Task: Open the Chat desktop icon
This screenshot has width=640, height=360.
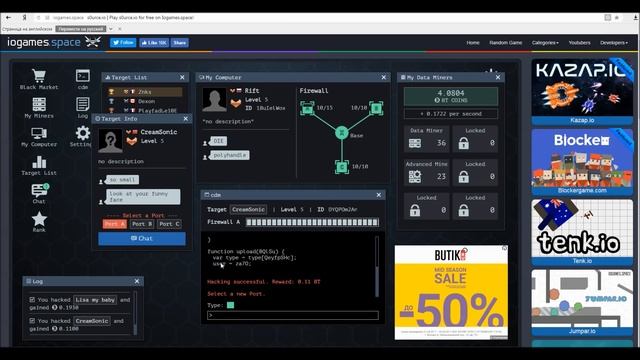Action: [40, 190]
